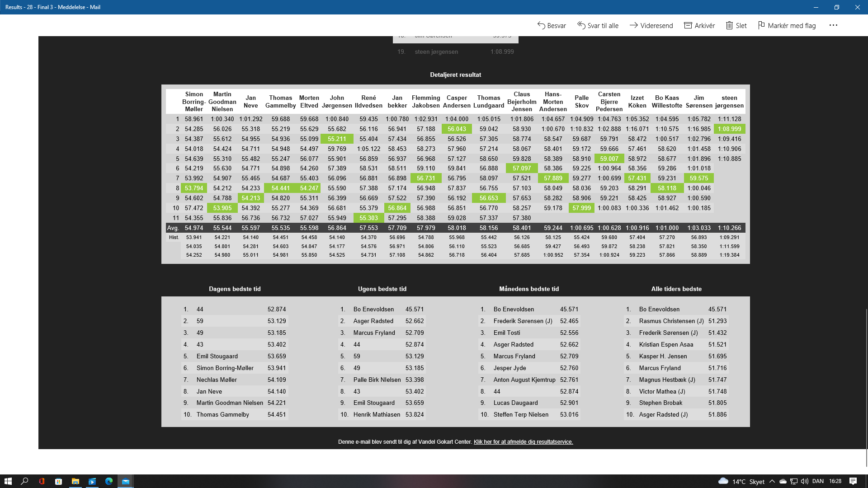Screen dimensions: 868x488
Task: Click Svar til alle to reply all
Action: click(598, 26)
